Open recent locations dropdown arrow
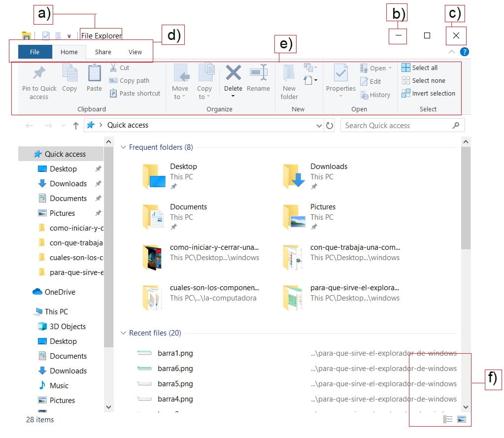 63,126
